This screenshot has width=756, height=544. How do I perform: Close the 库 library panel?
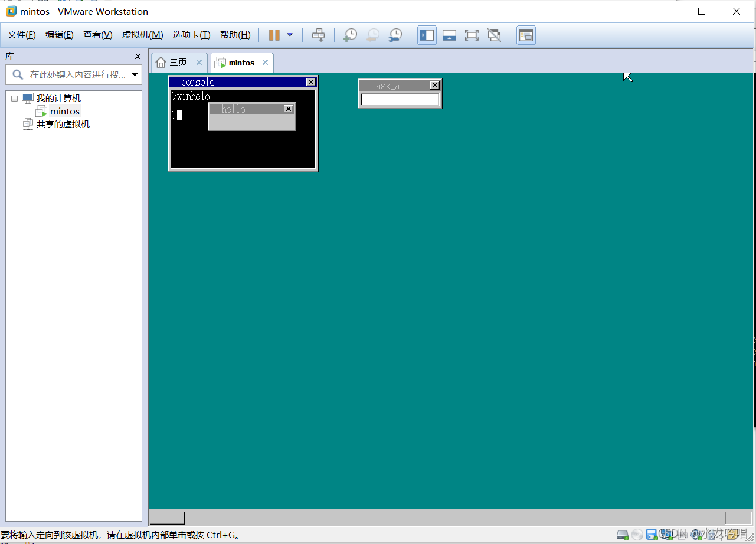coord(138,57)
